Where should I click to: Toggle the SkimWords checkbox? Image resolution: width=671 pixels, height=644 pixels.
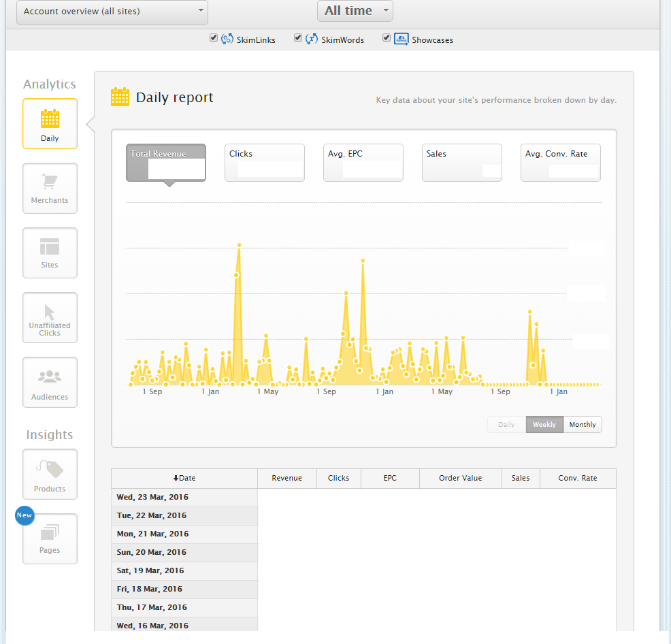click(298, 38)
